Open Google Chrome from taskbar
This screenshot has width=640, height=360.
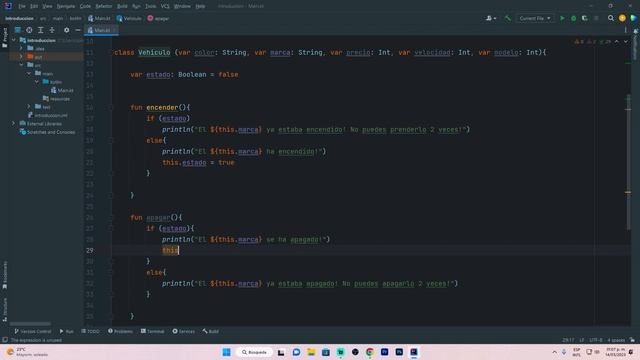tap(370, 352)
